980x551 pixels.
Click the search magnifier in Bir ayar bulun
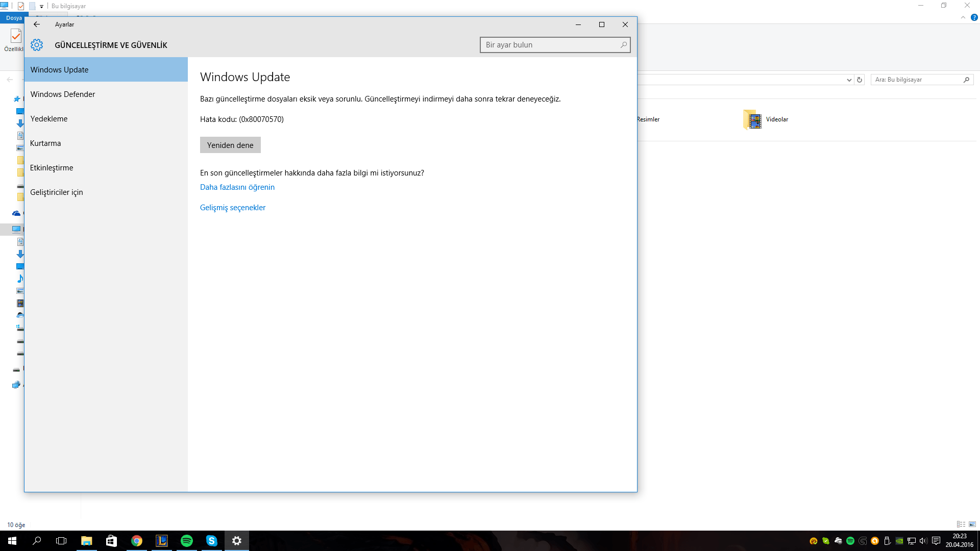623,45
